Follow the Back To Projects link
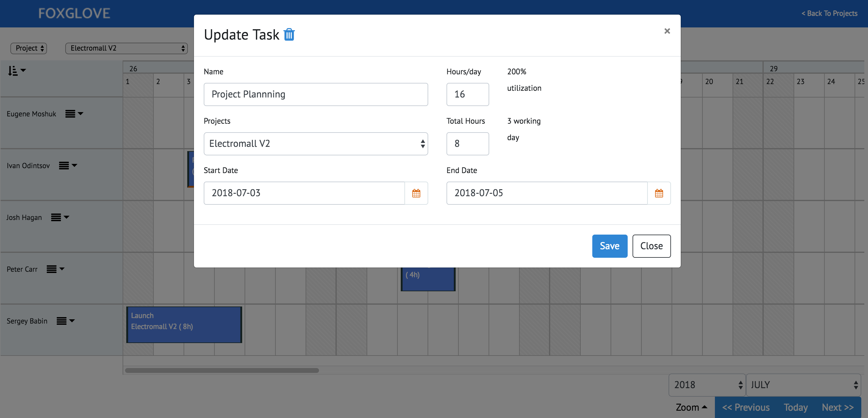868x418 pixels. (829, 13)
